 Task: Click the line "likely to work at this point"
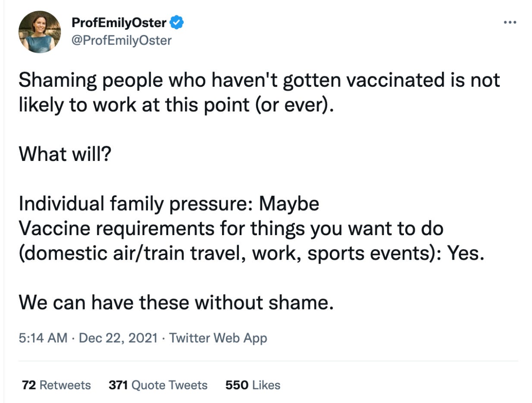(x=176, y=105)
